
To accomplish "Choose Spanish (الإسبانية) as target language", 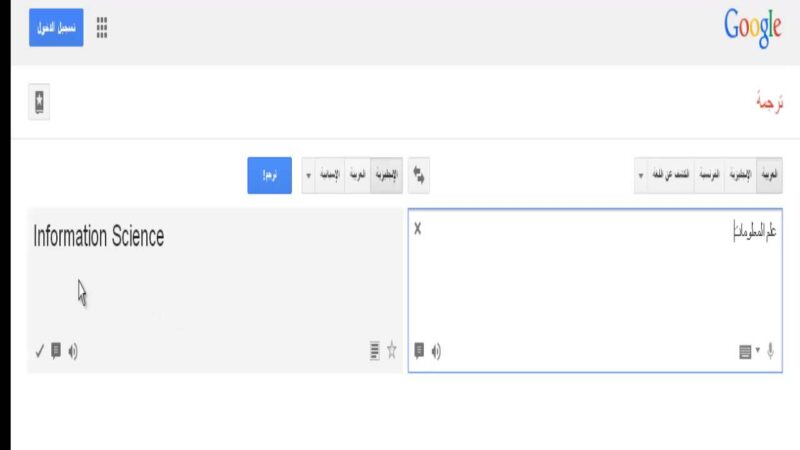I will pos(329,175).
